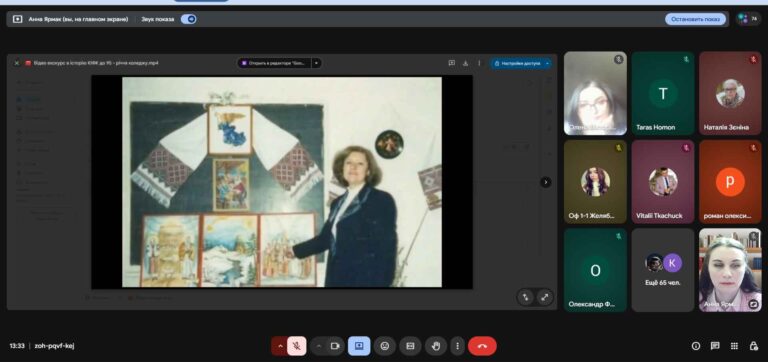Select Taras Homon participant tile

pyautogui.click(x=663, y=93)
